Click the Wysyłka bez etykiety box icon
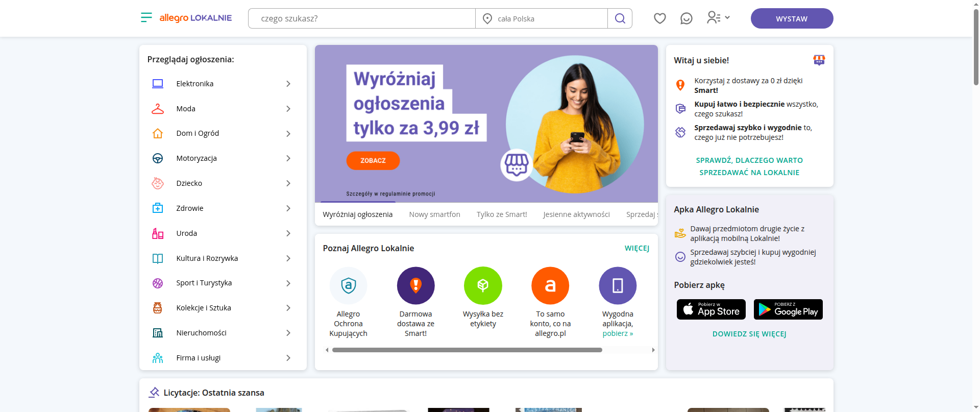 pos(483,285)
